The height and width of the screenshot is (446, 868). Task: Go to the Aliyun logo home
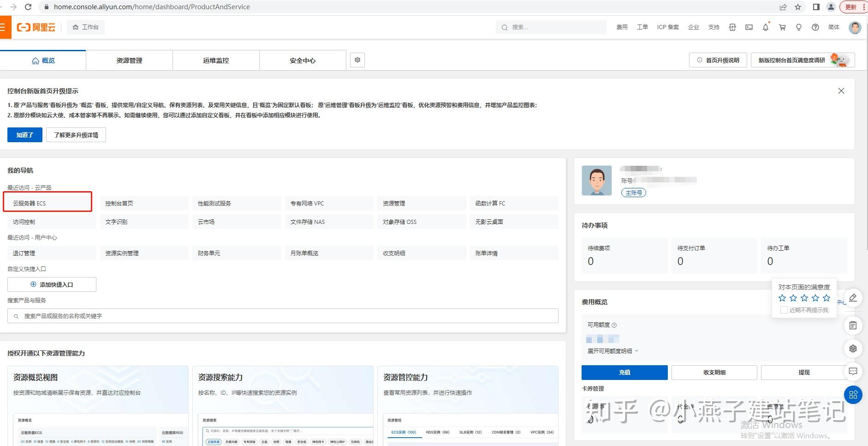tap(36, 27)
